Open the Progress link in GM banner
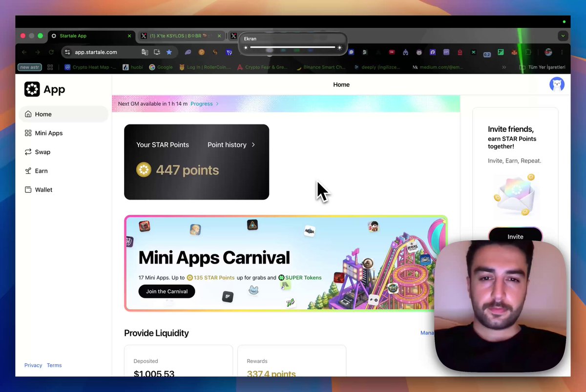The width and height of the screenshot is (586, 392). 202,104
